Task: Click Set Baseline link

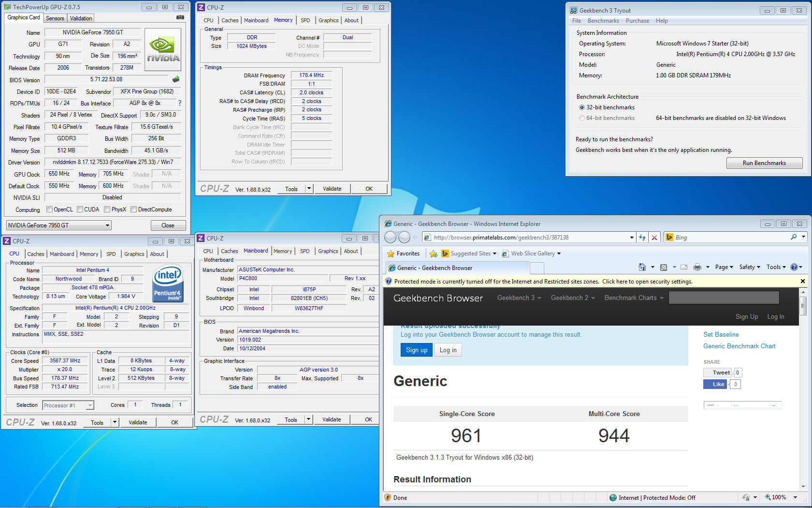Action: tap(721, 334)
